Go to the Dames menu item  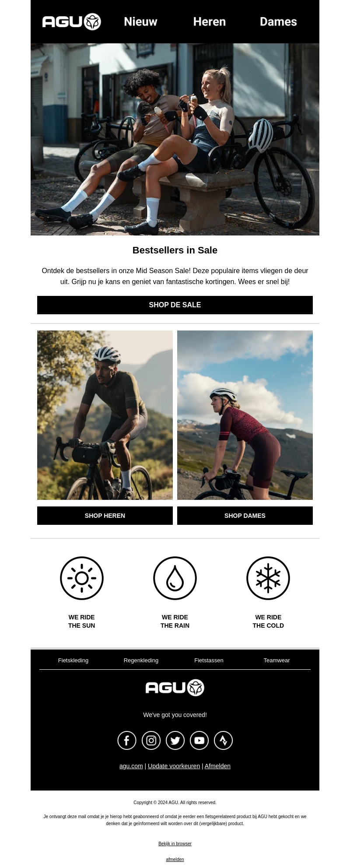click(x=278, y=21)
